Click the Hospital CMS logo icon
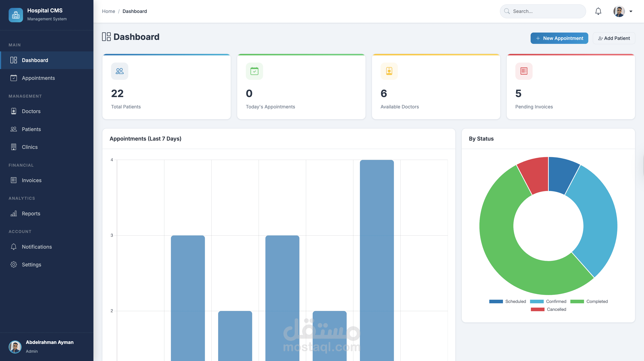The height and width of the screenshot is (361, 644). pos(15,15)
